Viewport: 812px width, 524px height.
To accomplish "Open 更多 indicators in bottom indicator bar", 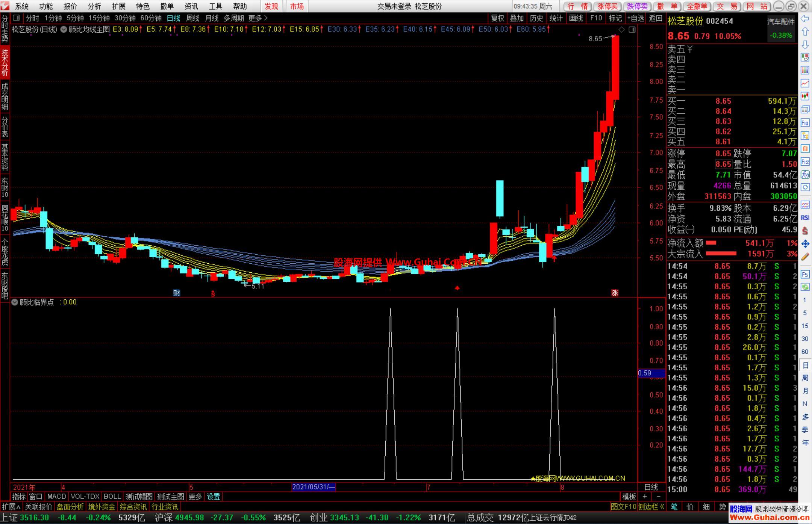I will 195,497.
